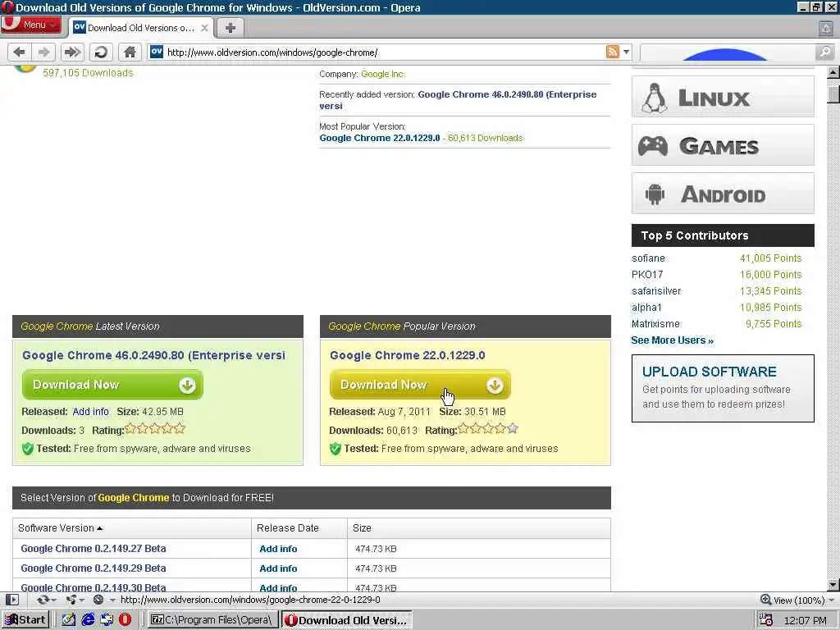Click Add info for Chrome 0.2.149.29 Beta

point(278,568)
